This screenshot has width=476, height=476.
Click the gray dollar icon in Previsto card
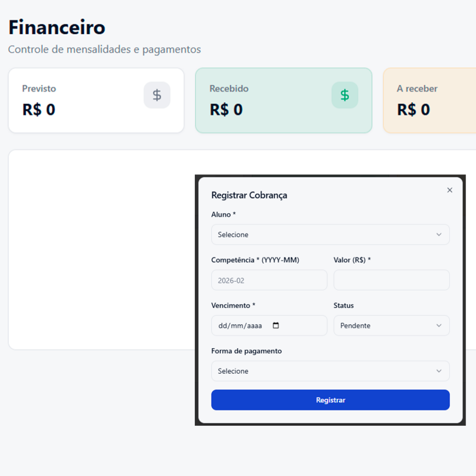click(157, 95)
